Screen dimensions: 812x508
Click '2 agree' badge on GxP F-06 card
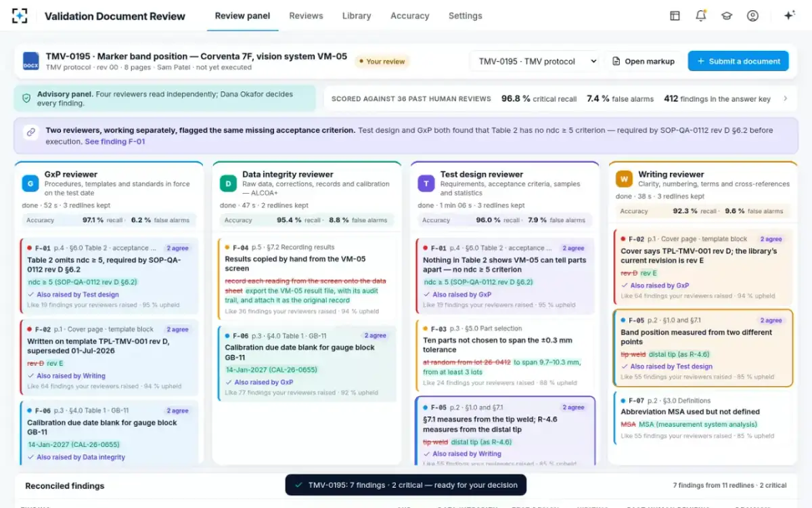pyautogui.click(x=178, y=410)
